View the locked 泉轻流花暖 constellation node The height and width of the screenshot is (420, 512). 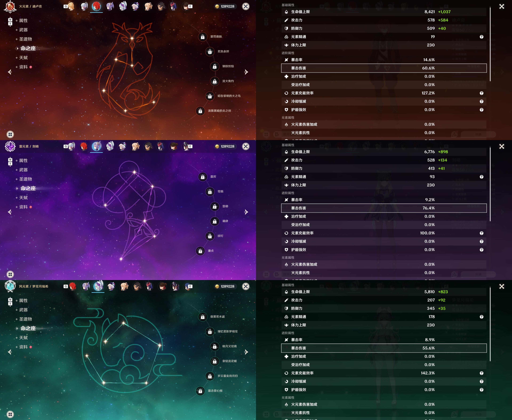coord(215,361)
